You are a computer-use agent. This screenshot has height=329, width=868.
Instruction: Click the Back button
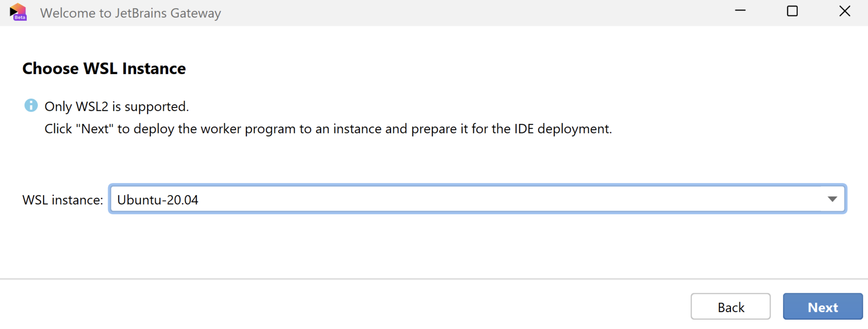[730, 307]
